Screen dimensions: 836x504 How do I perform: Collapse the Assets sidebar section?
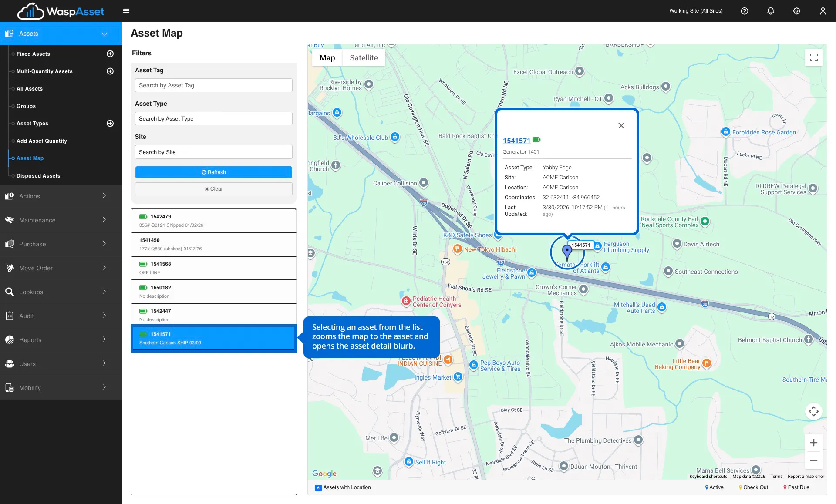click(x=104, y=34)
